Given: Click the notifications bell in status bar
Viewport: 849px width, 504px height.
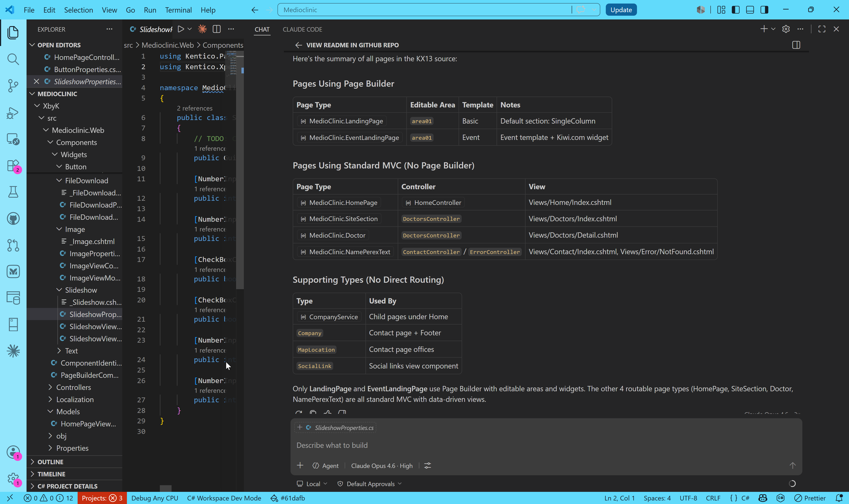Looking at the screenshot, I should pos(839,498).
